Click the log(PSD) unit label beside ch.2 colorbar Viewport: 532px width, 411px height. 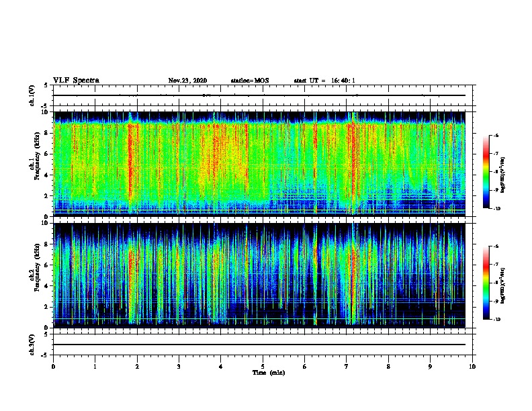503,285
